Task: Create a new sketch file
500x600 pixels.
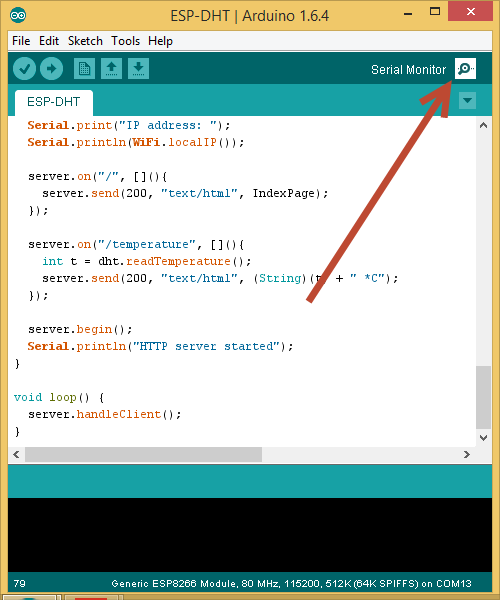Action: [85, 69]
